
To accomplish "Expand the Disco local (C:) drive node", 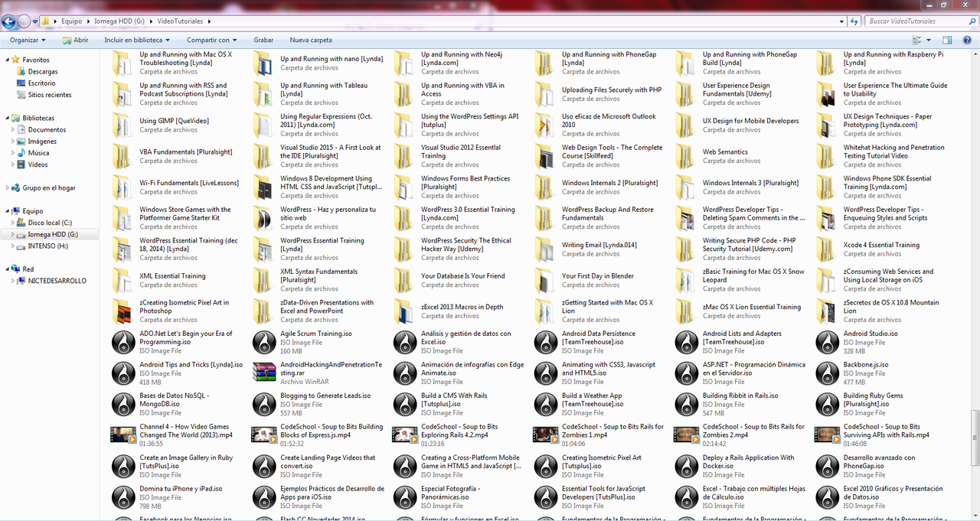I will pos(13,223).
